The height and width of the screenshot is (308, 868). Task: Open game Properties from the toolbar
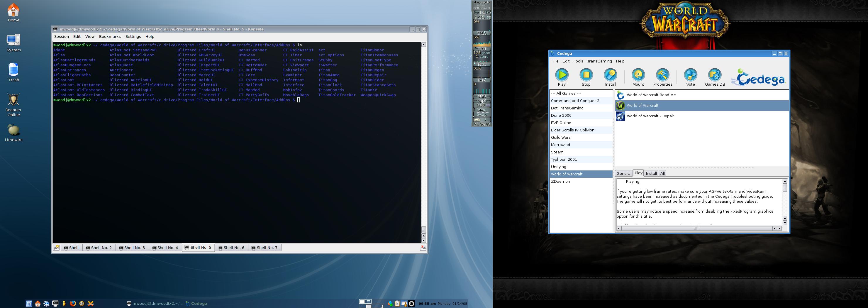tap(662, 77)
